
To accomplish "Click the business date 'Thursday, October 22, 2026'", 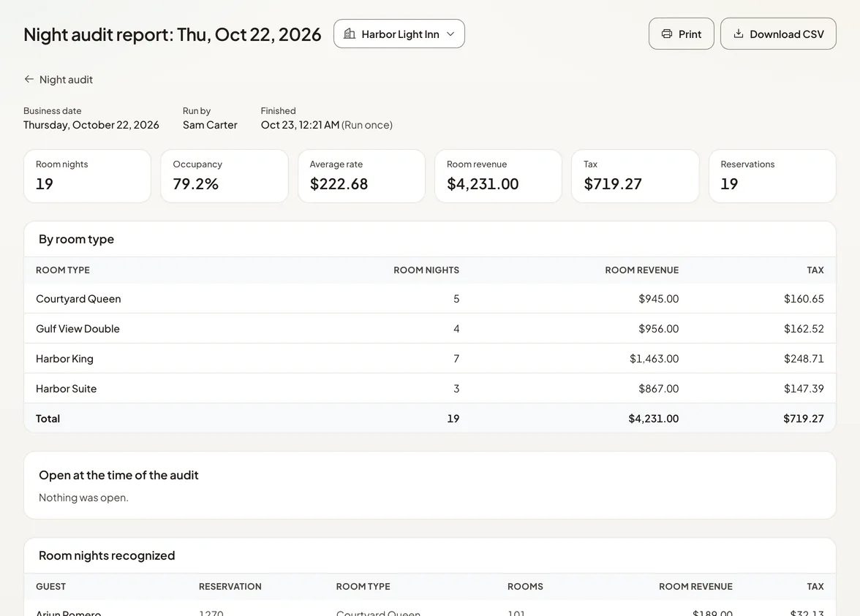I will click(91, 125).
